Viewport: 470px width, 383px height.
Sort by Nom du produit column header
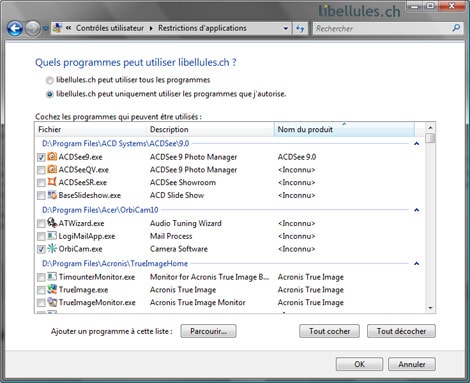344,129
